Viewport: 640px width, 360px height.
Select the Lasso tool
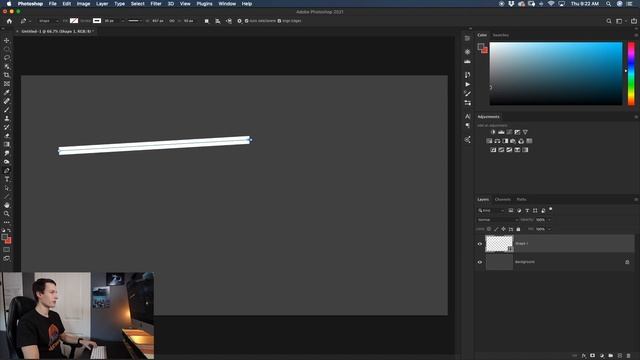pyautogui.click(x=7, y=58)
